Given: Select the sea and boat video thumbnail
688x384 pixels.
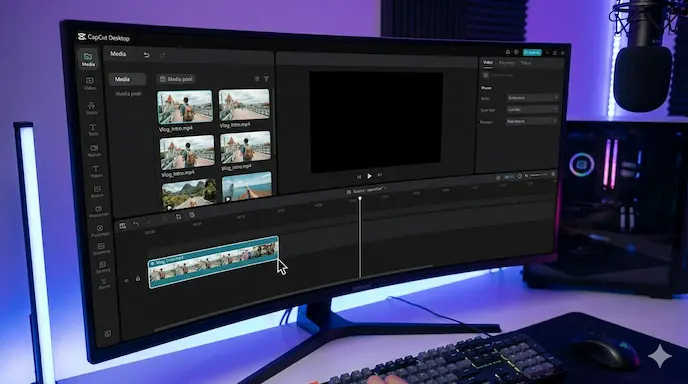Looking at the screenshot, I should pos(247,187).
